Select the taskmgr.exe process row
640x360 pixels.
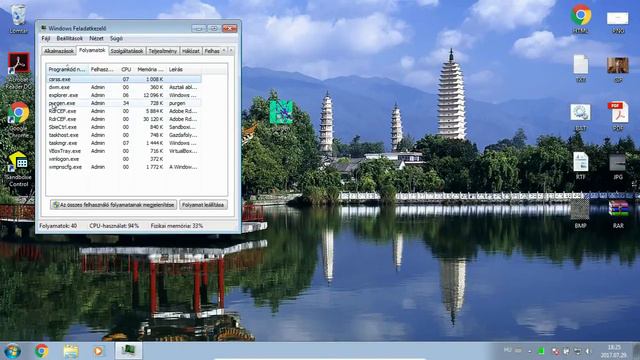124,143
